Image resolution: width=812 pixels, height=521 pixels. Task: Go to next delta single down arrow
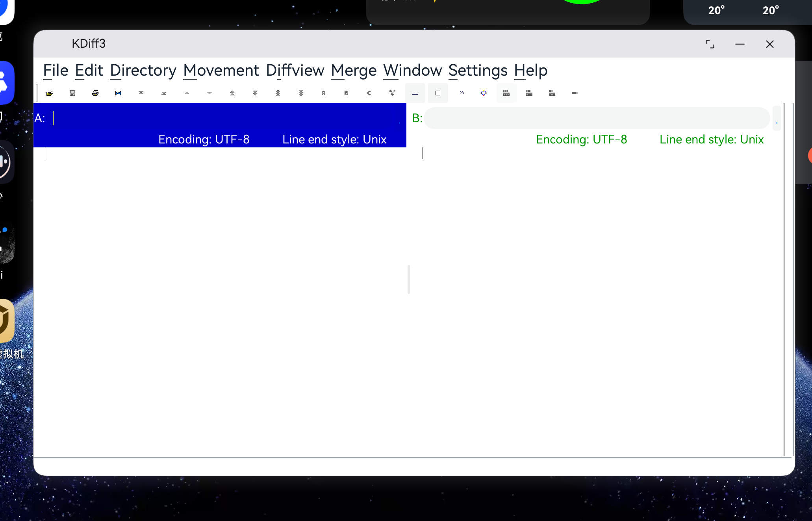click(209, 93)
